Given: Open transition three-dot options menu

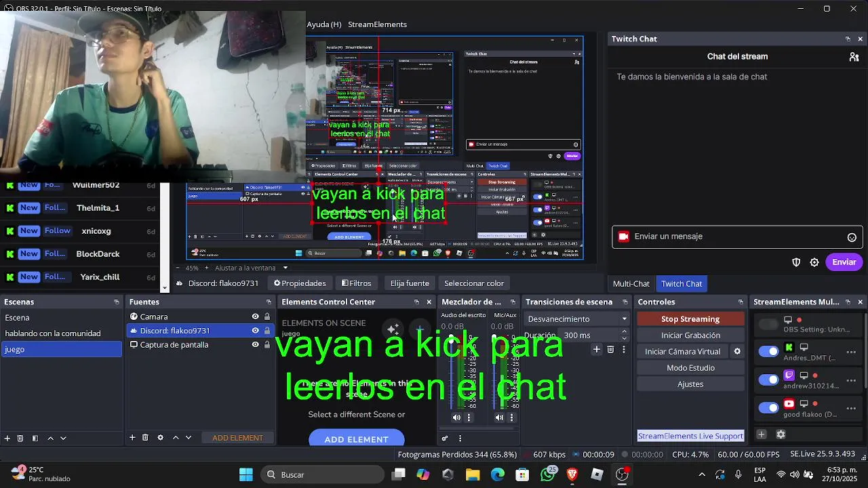Looking at the screenshot, I should [x=624, y=350].
